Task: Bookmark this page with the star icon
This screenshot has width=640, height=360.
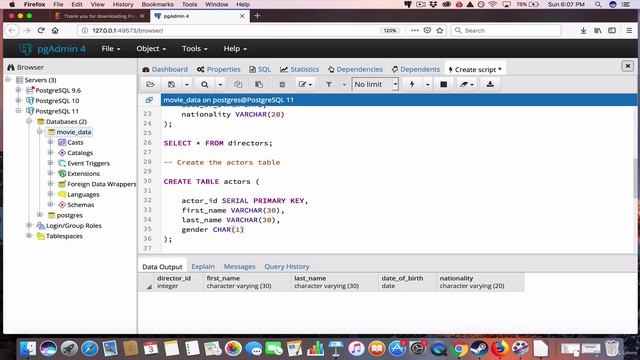Action: (440, 31)
